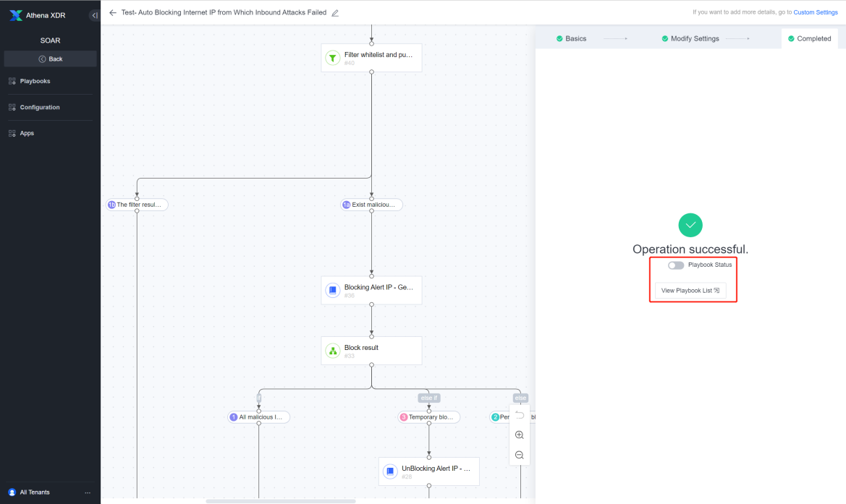Zoom in on the playbook canvas
Image resolution: width=846 pixels, height=504 pixels.
(x=520, y=435)
